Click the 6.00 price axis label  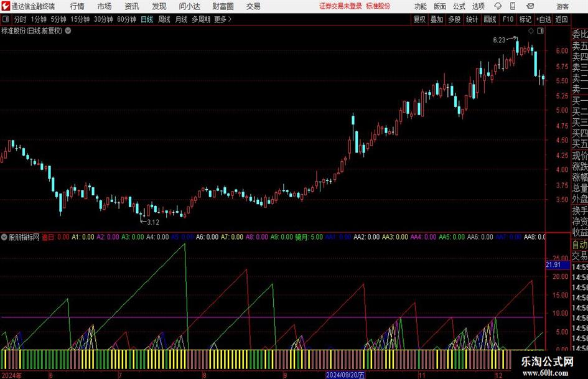tap(562, 50)
